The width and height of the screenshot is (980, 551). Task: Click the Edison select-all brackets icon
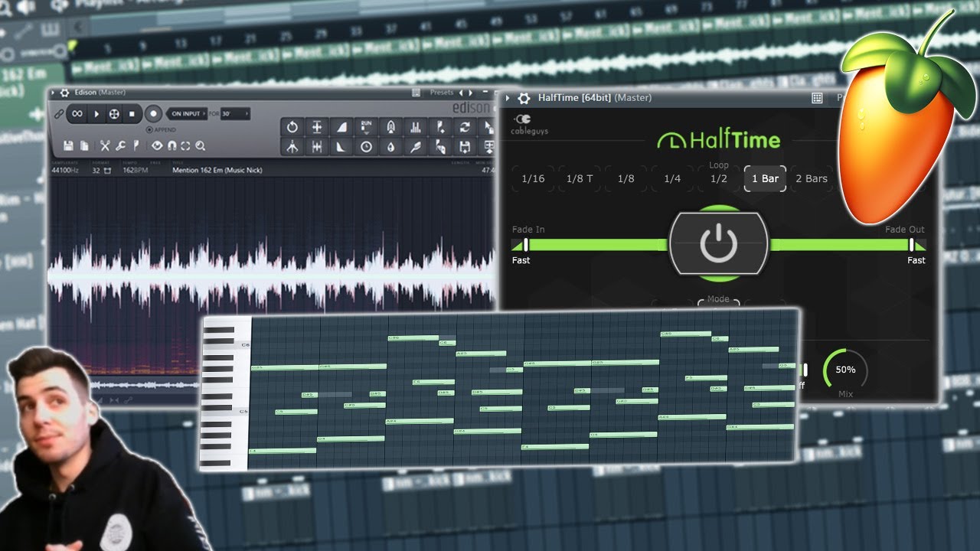185,146
